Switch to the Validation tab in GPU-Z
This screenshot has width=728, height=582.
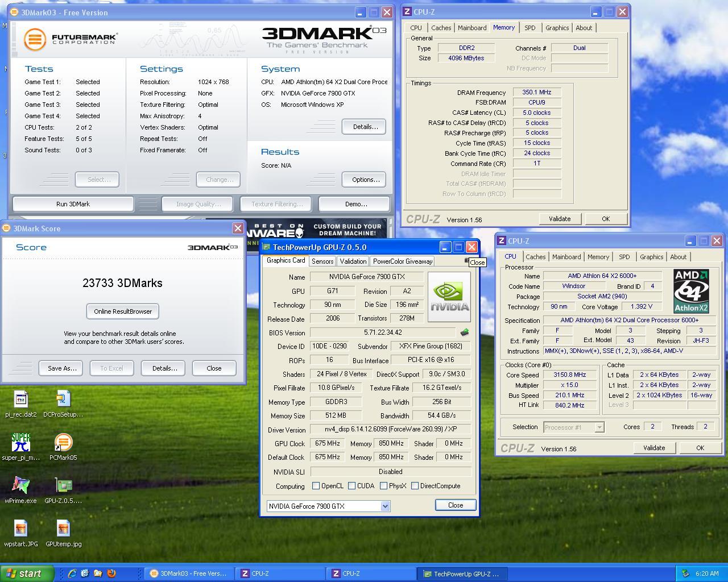pos(353,261)
